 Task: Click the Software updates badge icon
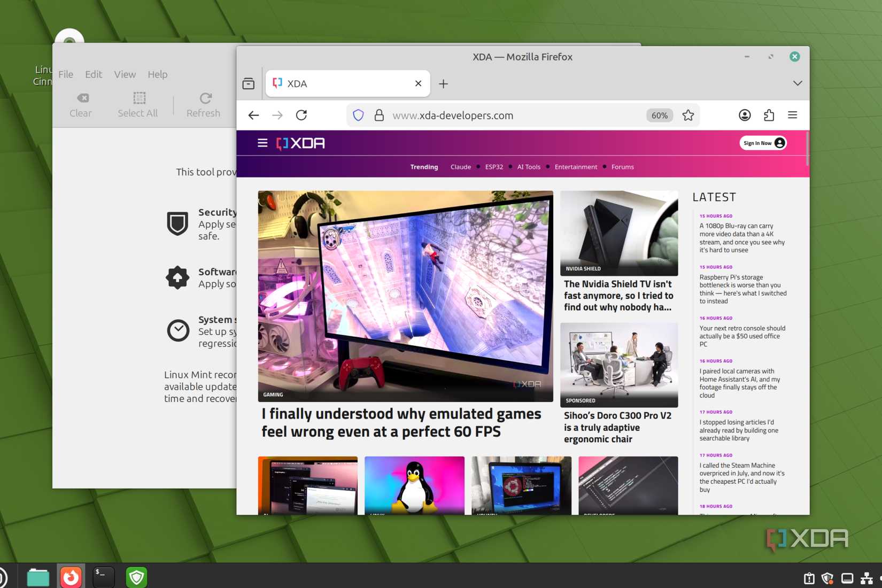point(177,278)
